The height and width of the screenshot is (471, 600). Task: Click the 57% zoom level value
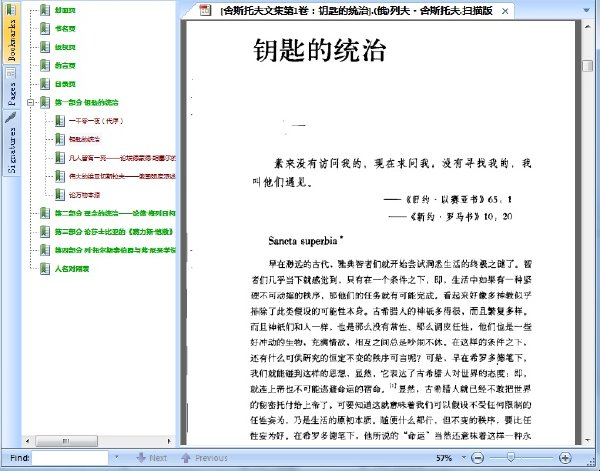(x=444, y=458)
